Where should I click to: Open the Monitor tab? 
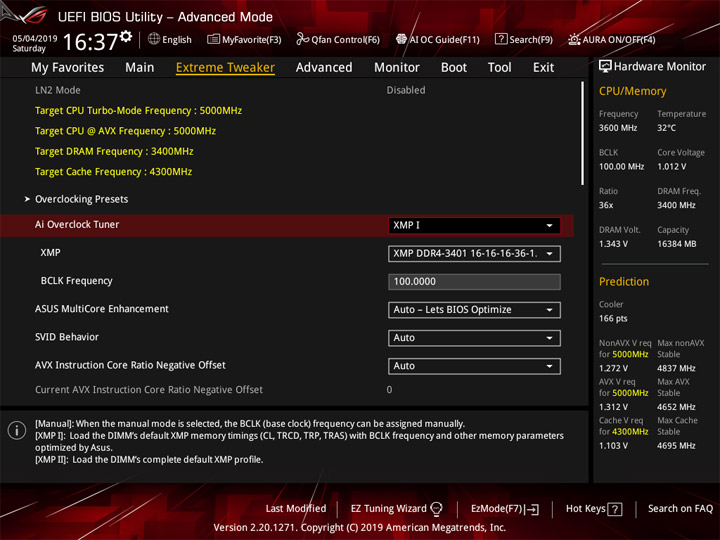[397, 68]
